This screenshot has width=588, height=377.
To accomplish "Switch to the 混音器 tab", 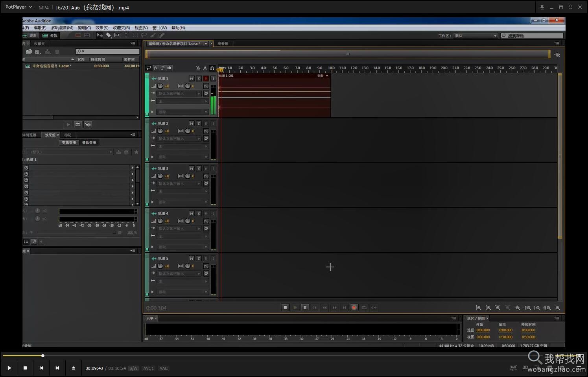I will pos(223,44).
